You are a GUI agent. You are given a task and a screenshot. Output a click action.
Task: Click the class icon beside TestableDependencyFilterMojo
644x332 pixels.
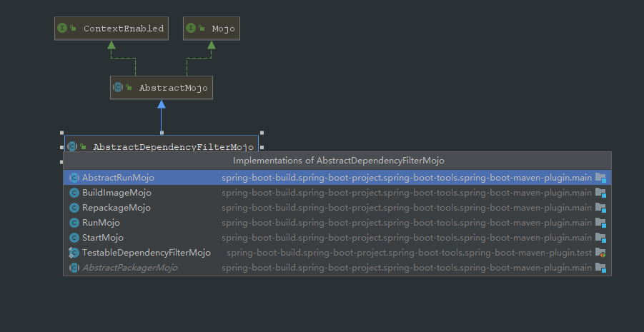click(74, 253)
